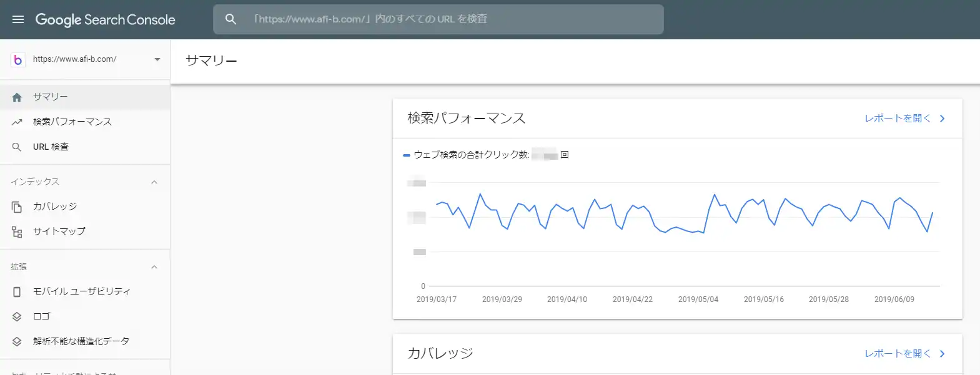The height and width of the screenshot is (375, 980).
Task: Click the icon beside 解析不能な構造化データ
Action: point(17,342)
